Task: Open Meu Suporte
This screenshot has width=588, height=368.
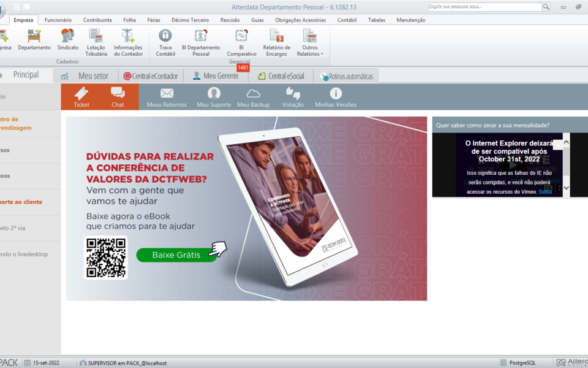Action: (214, 98)
